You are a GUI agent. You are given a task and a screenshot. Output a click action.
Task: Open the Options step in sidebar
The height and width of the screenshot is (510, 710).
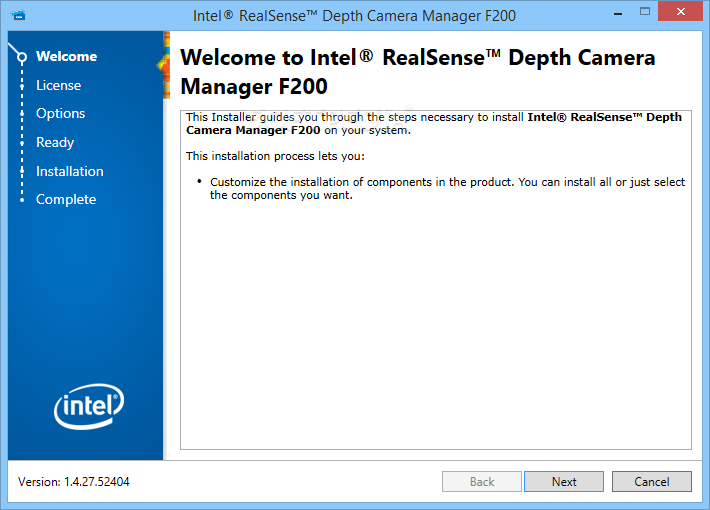[x=61, y=113]
